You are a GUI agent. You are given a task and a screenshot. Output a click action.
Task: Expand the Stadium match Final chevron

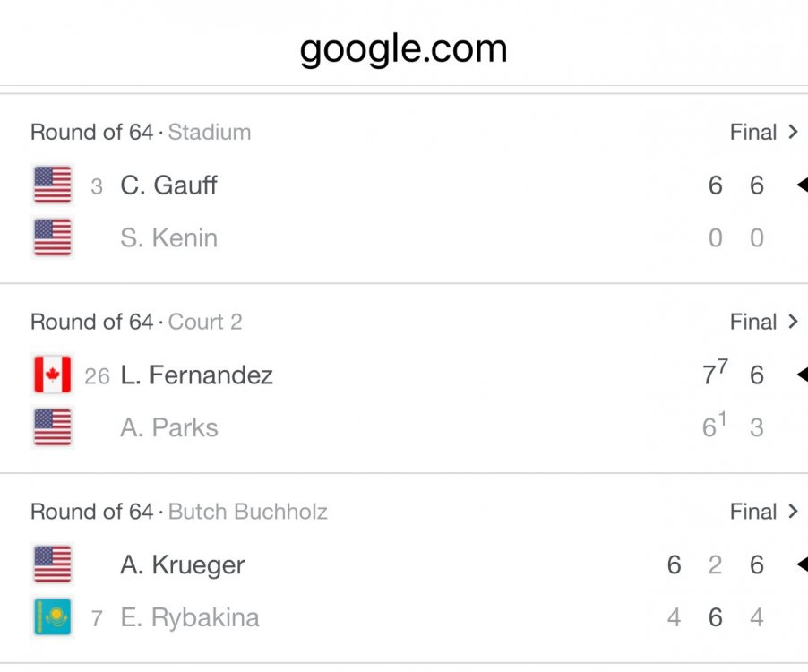click(x=792, y=133)
